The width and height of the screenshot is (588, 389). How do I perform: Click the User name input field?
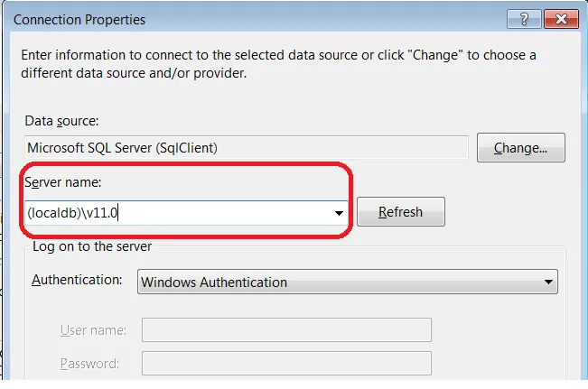point(286,329)
